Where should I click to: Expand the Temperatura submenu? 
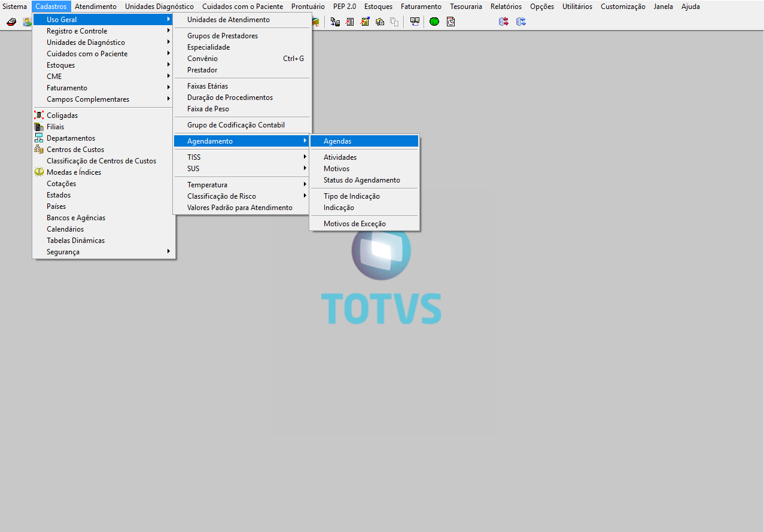[242, 185]
